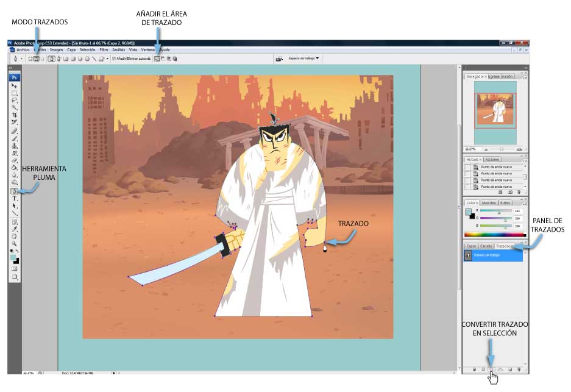
Task: Switch to the Capas tab
Action: pyautogui.click(x=471, y=246)
